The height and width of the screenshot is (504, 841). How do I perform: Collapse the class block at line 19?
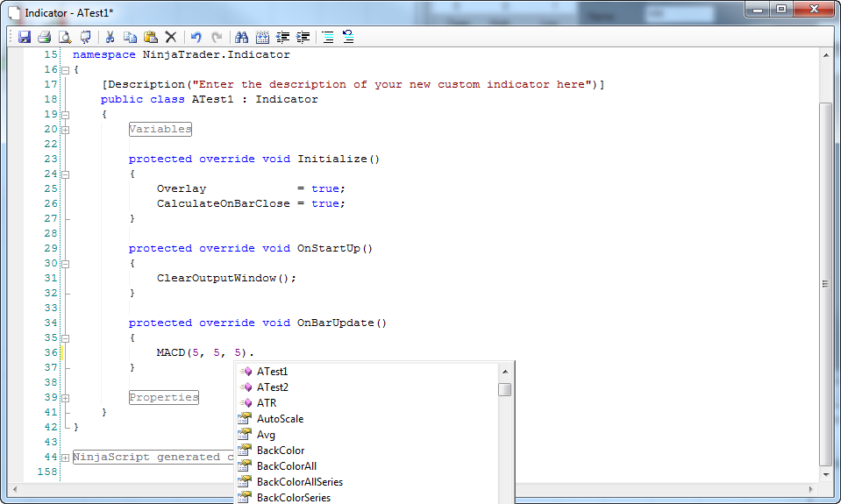pyautogui.click(x=66, y=115)
